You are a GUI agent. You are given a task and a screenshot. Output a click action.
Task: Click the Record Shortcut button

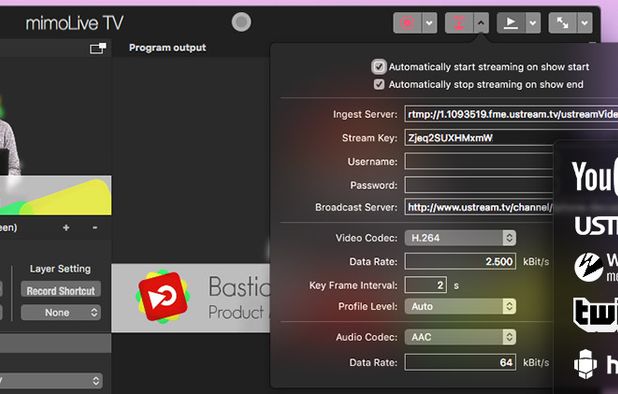coord(61,291)
